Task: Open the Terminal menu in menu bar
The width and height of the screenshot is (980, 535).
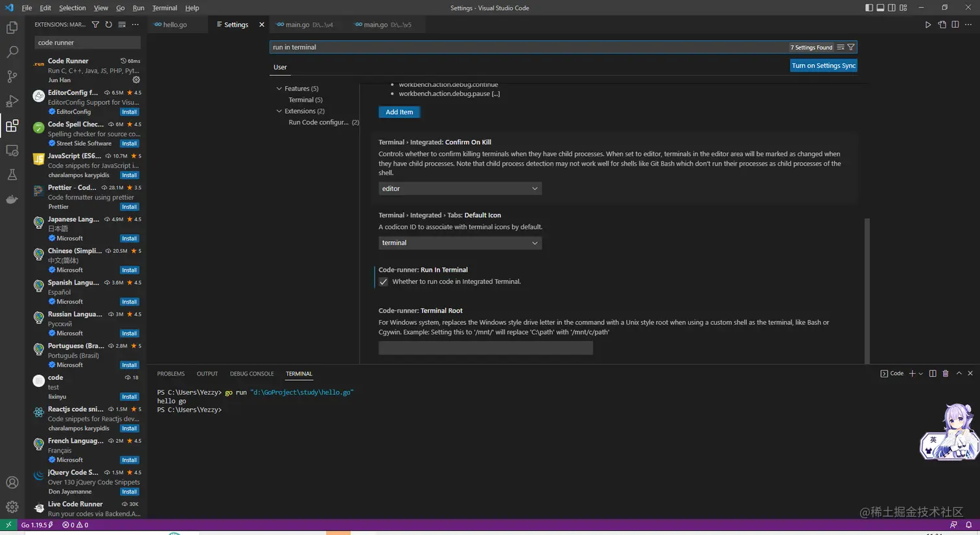Action: 165,8
